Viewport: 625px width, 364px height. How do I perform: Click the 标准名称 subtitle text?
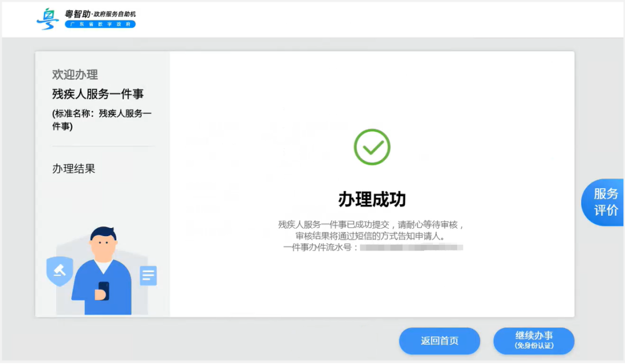pyautogui.click(x=102, y=119)
